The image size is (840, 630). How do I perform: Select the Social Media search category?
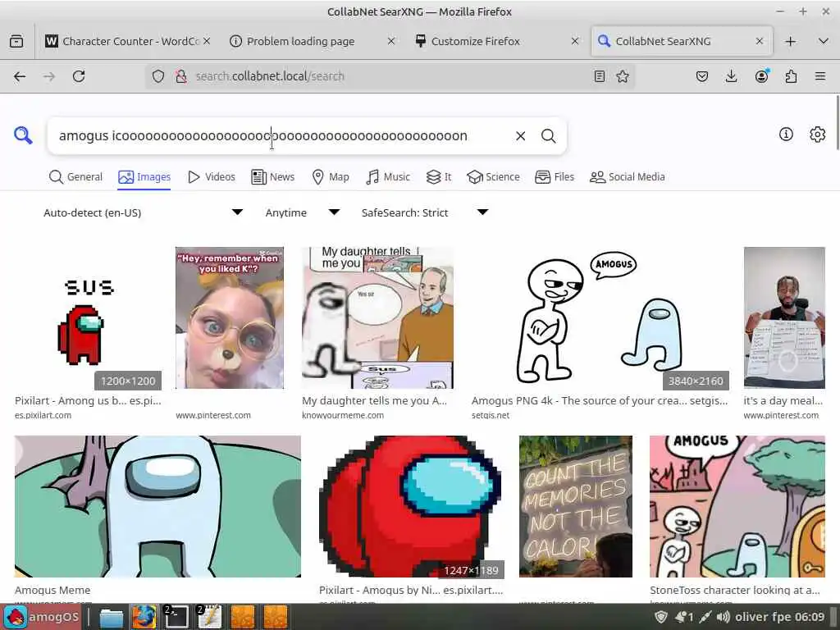tap(628, 177)
